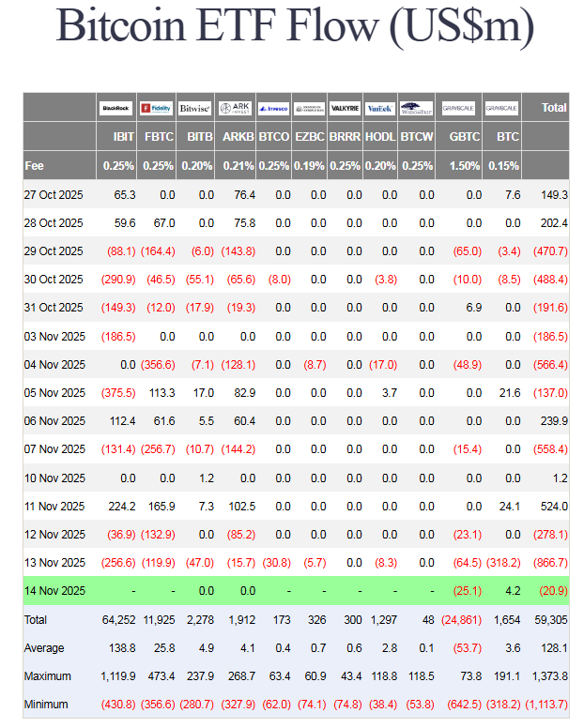Click the Fidelity logo above FBTC

point(155,109)
